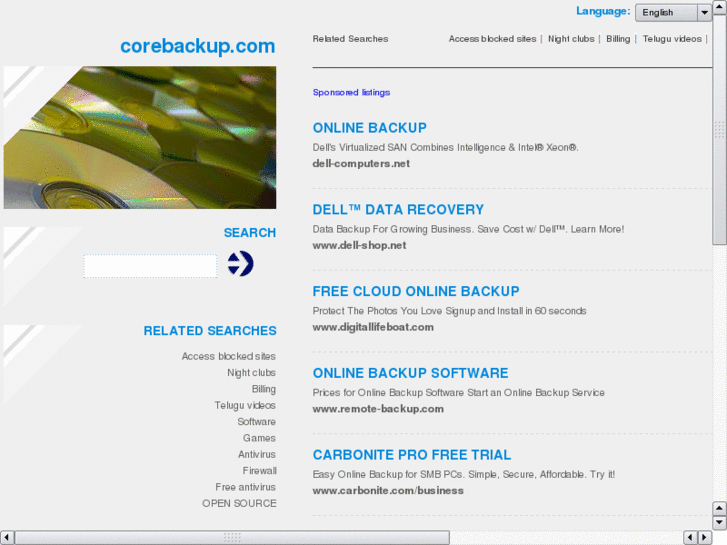The image size is (727, 545).
Task: Open the ONLINE BACKUP SOFTWARE listing
Action: click(410, 373)
